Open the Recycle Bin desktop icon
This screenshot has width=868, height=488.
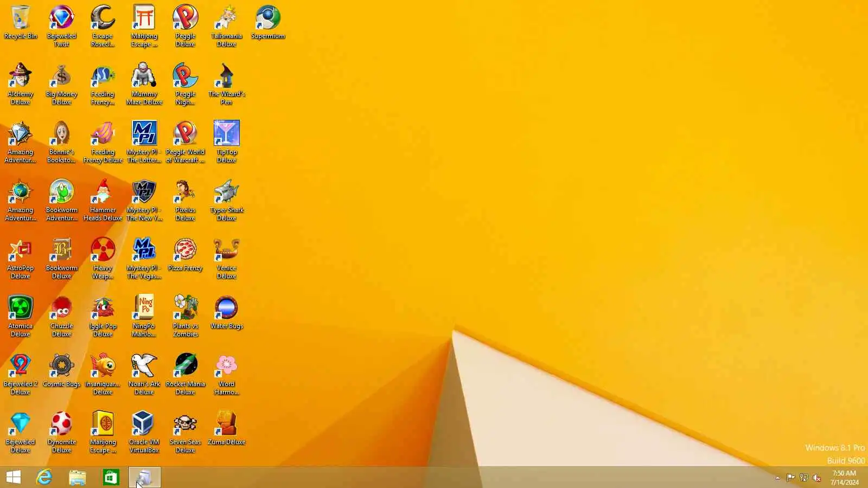pos(21,23)
